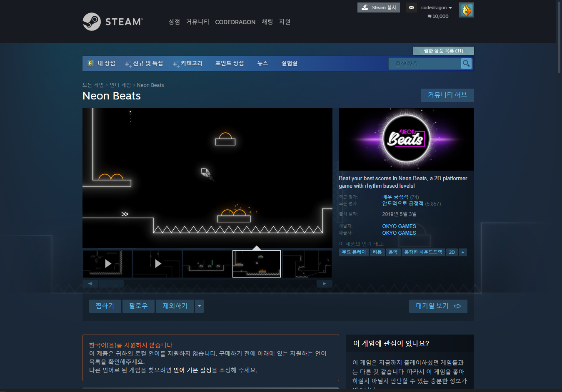The image size is (562, 392).
Task: Click the thumbnail strip scroll handle
Action: 111,284
